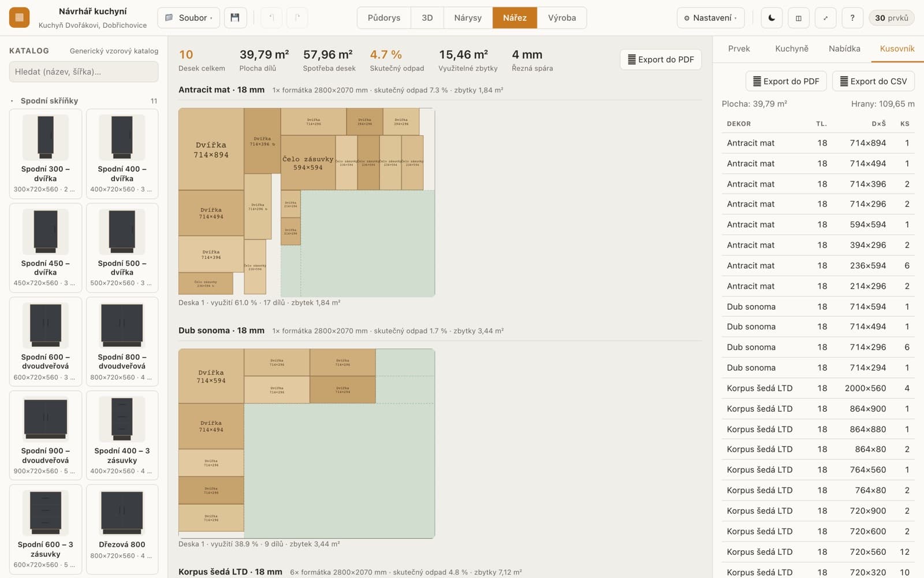924x578 pixels.
Task: Click the fullscreen expand icon
Action: pyautogui.click(x=825, y=18)
